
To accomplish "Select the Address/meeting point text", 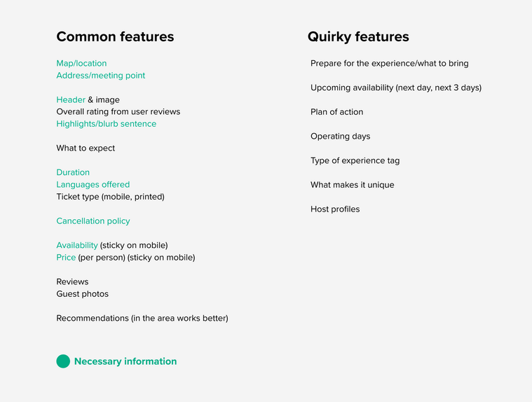I will point(101,76).
